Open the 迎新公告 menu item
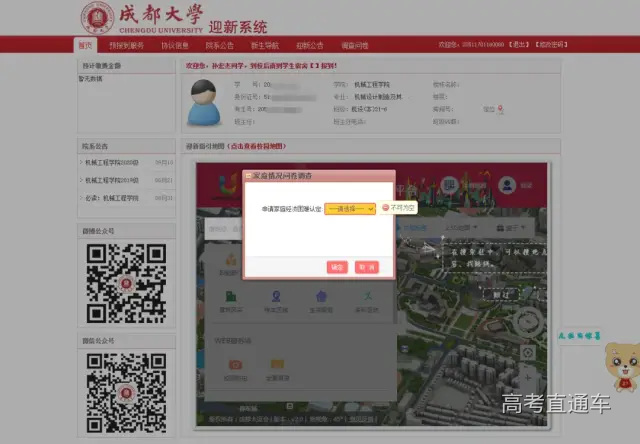 310,46
